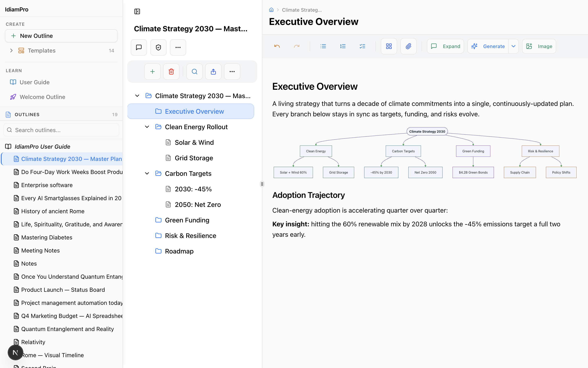The height and width of the screenshot is (368, 588).
Task: Collapse the outline sidebar panel icon
Action: pyautogui.click(x=137, y=11)
